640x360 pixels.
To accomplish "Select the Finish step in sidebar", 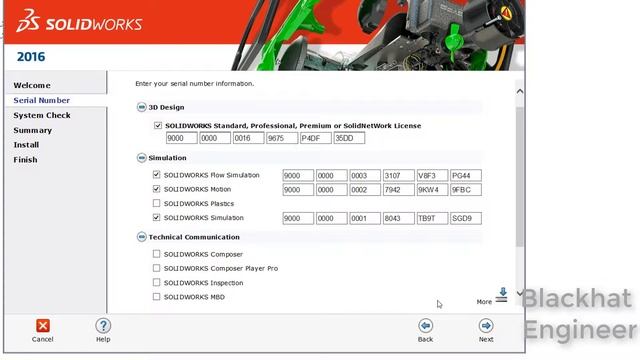I will [25, 160].
